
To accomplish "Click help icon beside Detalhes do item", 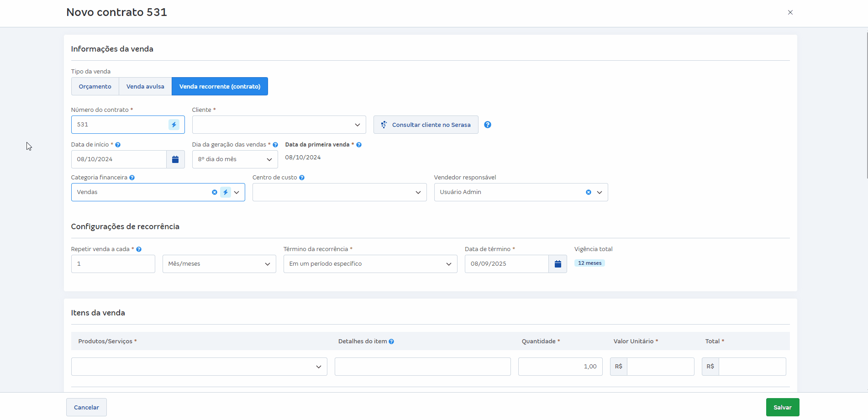I will 391,341.
